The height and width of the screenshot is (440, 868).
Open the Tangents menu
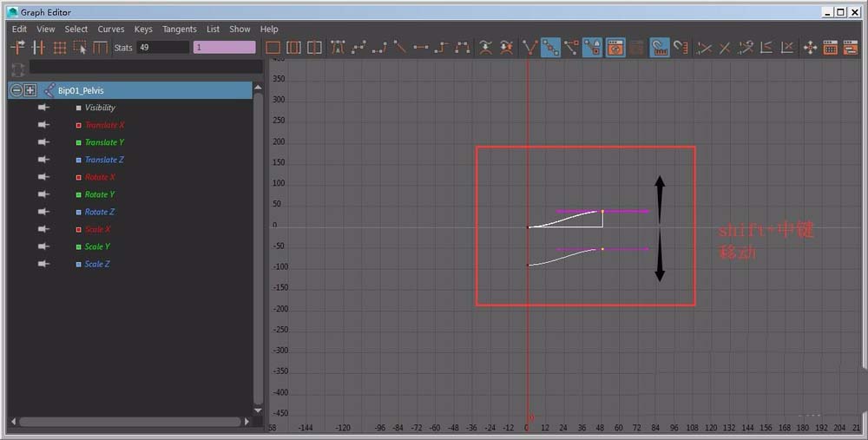180,29
